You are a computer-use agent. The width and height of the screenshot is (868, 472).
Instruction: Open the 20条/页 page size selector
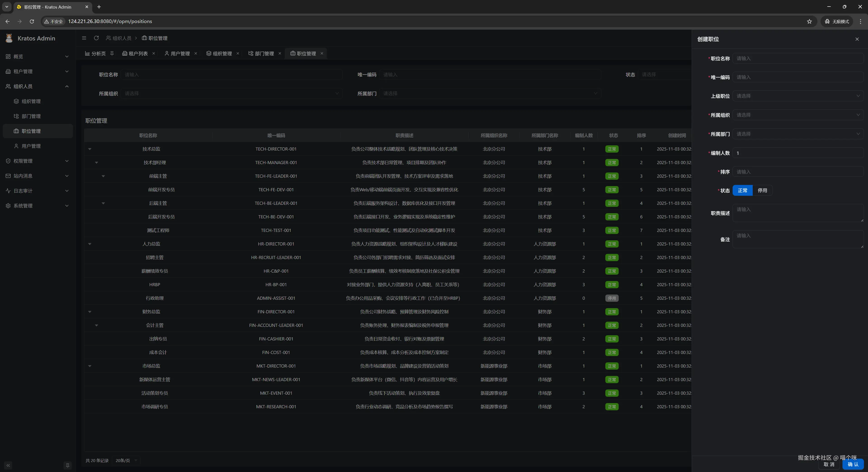pyautogui.click(x=126, y=460)
